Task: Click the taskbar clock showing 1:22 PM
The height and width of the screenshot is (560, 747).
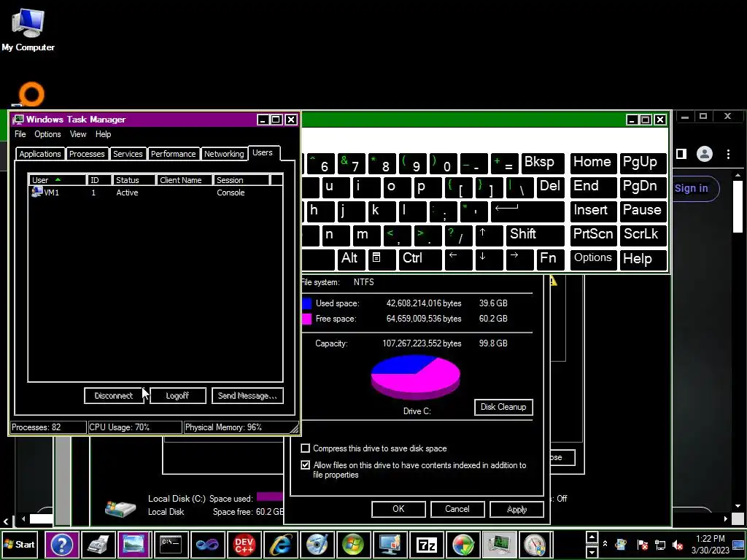Action: pos(711,544)
